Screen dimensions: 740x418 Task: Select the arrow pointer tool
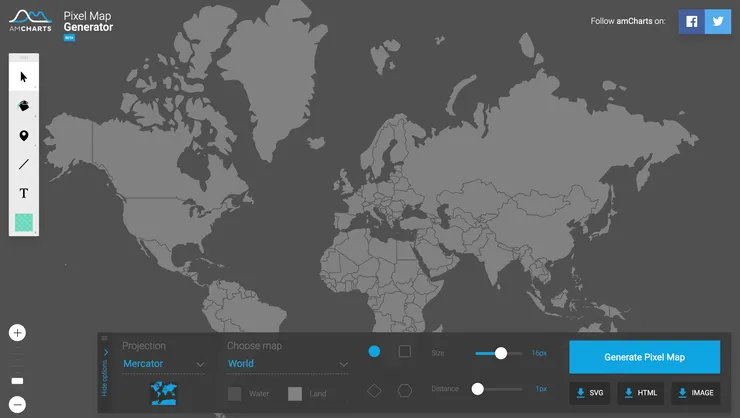coord(24,77)
